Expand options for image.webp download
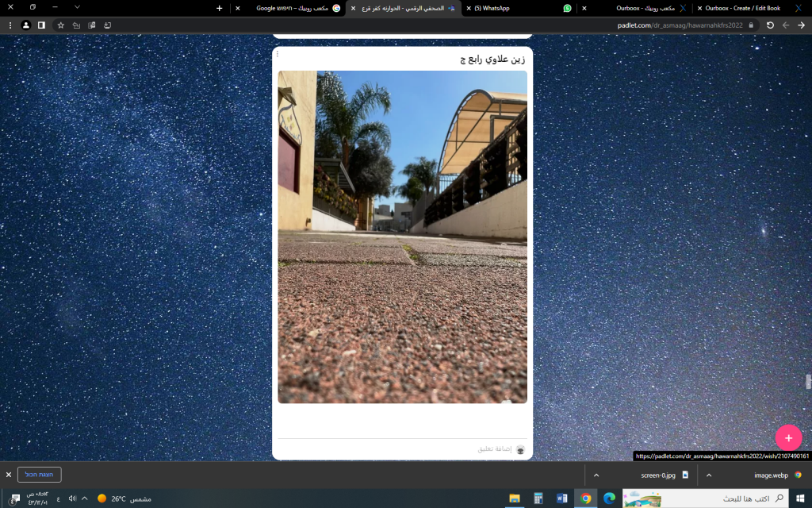The width and height of the screenshot is (812, 508). pos(709,475)
